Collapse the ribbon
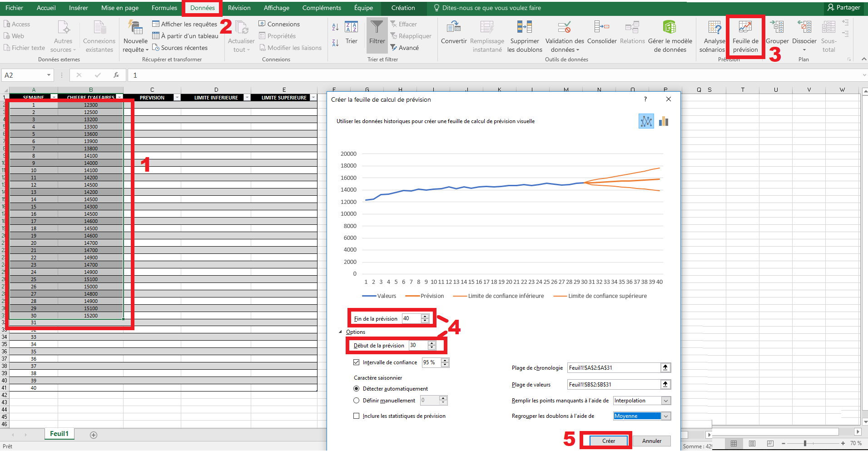The image size is (868, 451). pyautogui.click(x=863, y=59)
